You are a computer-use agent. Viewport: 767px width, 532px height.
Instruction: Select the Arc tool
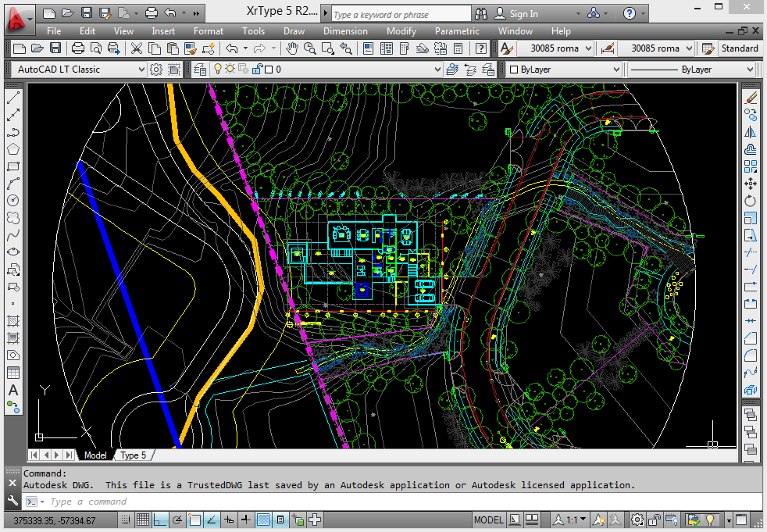click(x=13, y=184)
